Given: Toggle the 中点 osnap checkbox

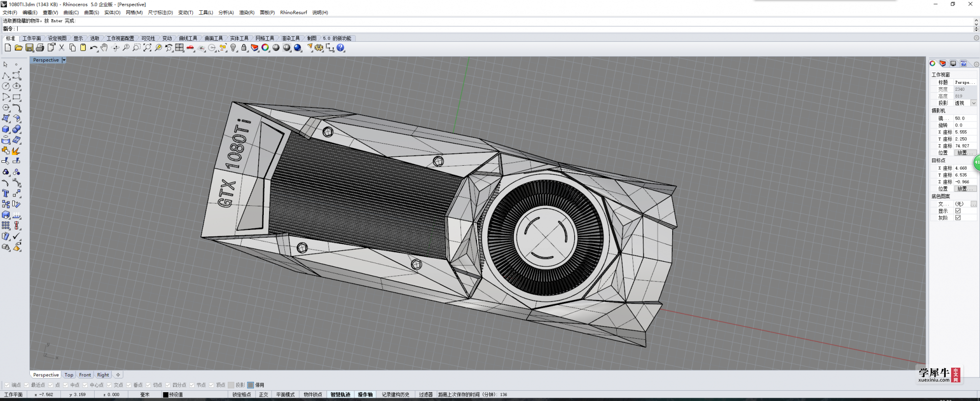Looking at the screenshot, I should [x=66, y=385].
